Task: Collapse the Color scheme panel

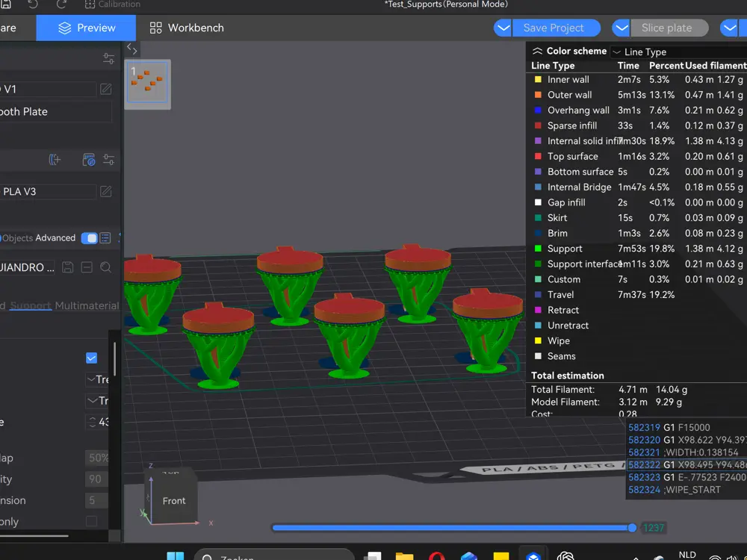Action: tap(537, 51)
